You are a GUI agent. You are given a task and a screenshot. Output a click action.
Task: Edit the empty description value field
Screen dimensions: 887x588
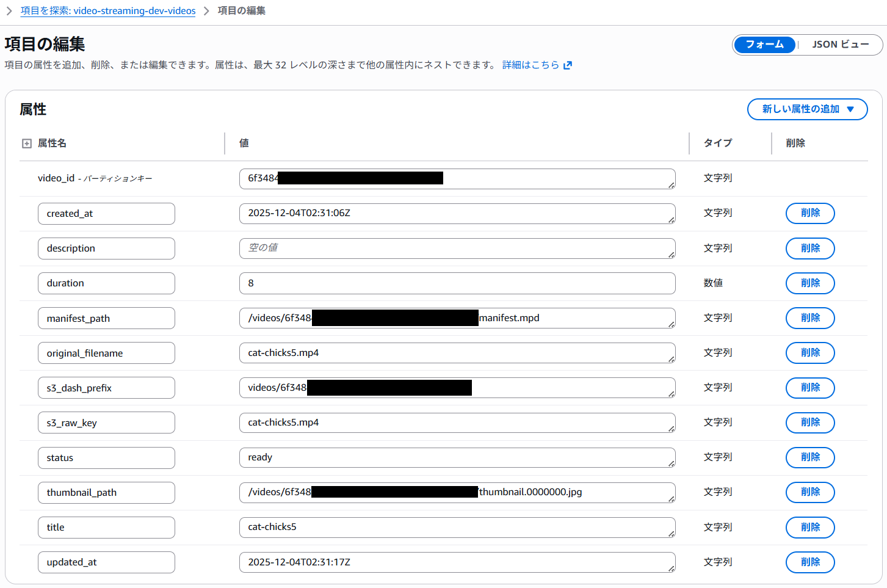(457, 248)
